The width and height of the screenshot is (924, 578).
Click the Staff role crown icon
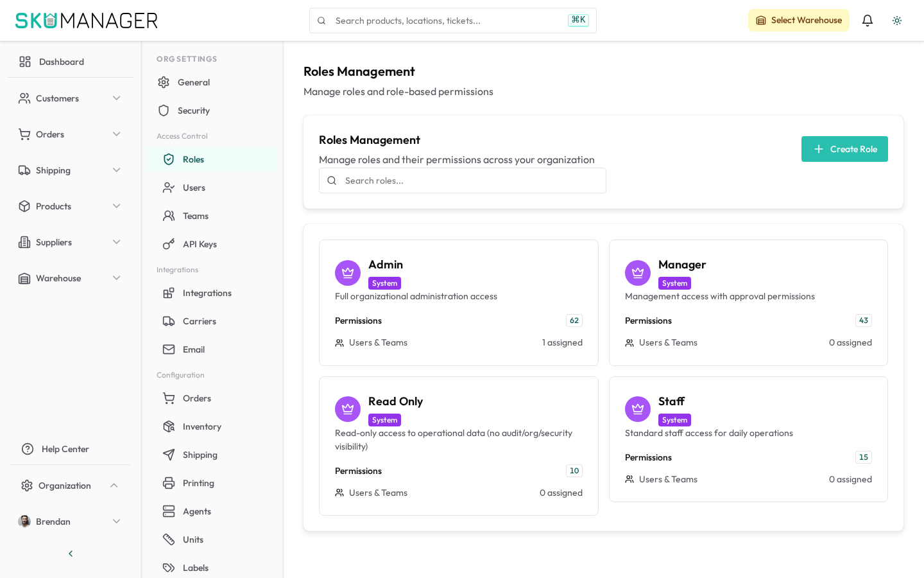point(638,409)
